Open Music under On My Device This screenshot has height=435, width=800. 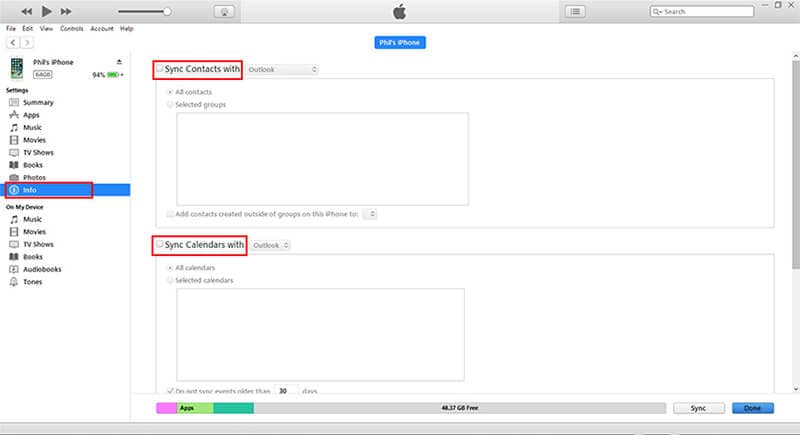[x=32, y=219]
